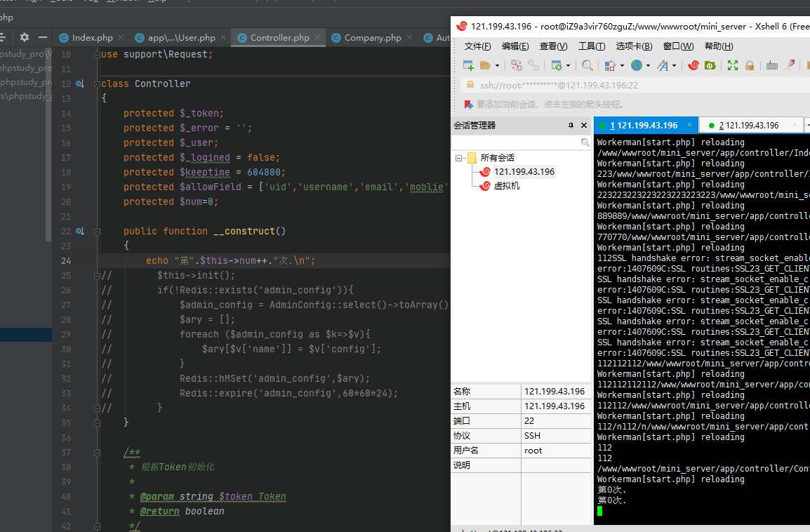The image size is (810, 532).
Task: Hide project panel with minus icon
Action: 43,37
